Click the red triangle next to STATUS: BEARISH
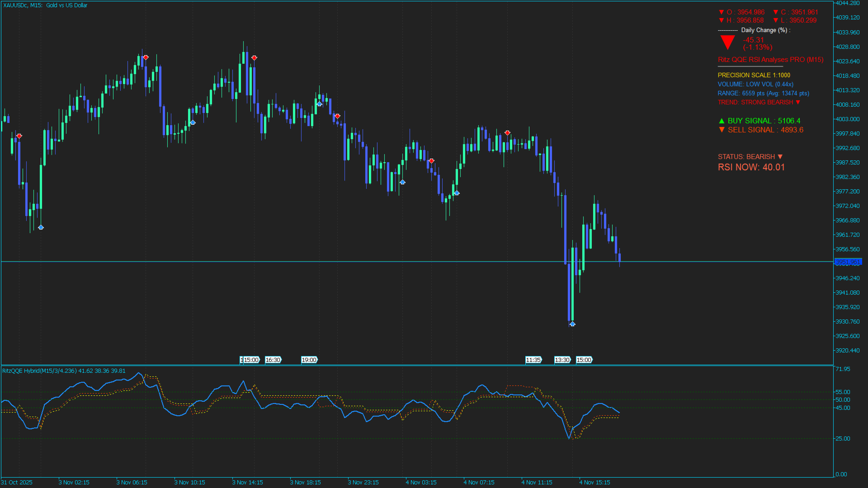 click(x=780, y=157)
